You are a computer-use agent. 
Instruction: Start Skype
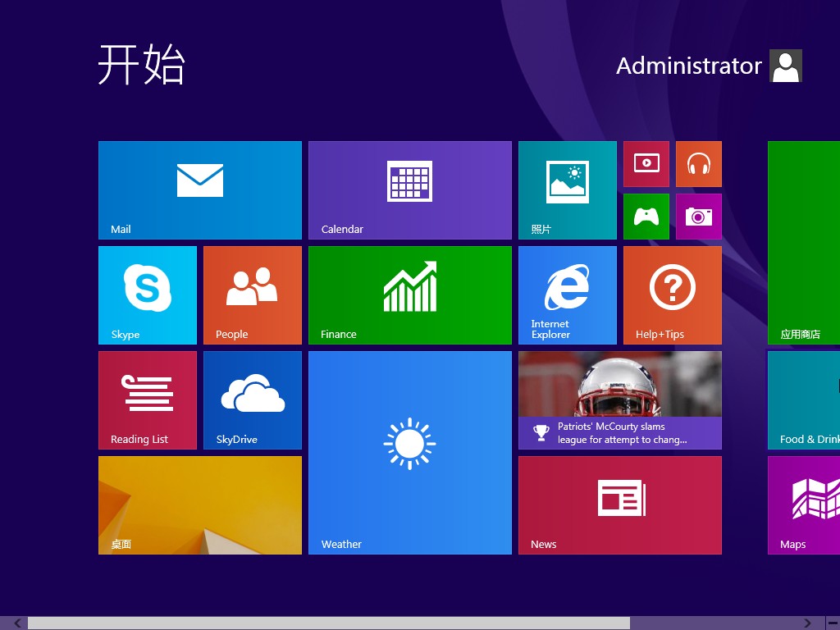tap(147, 294)
